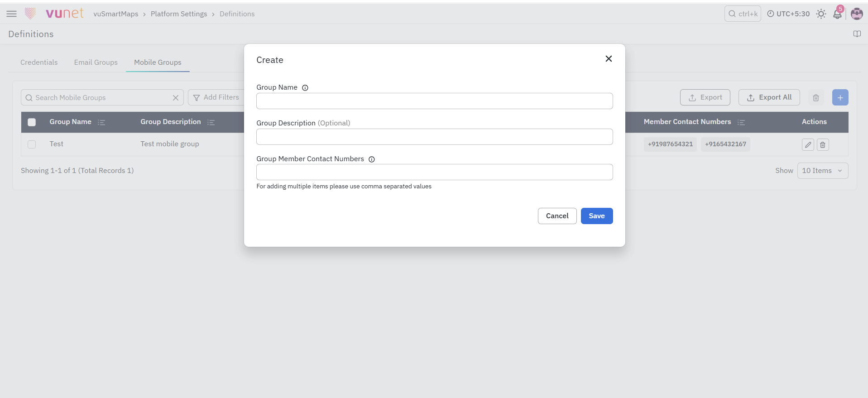Cancel the Create dialog
Image resolution: width=868 pixels, height=398 pixels.
pos(557,216)
